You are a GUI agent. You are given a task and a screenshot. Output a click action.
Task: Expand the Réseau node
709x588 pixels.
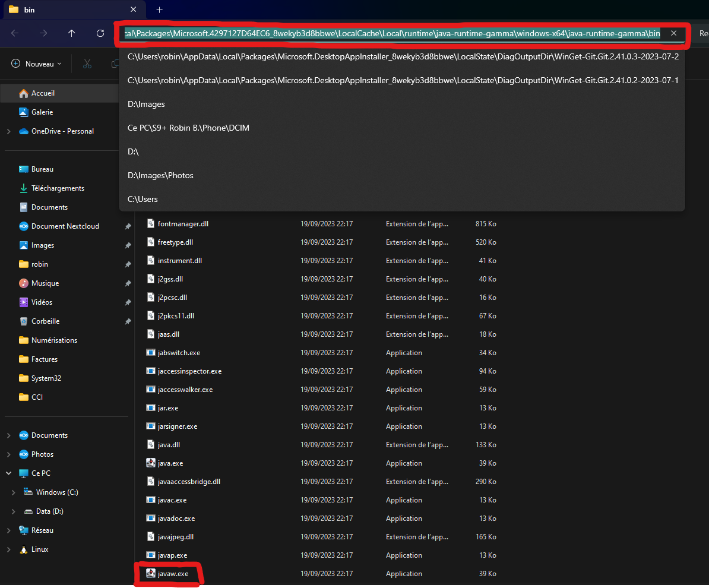[x=8, y=530]
